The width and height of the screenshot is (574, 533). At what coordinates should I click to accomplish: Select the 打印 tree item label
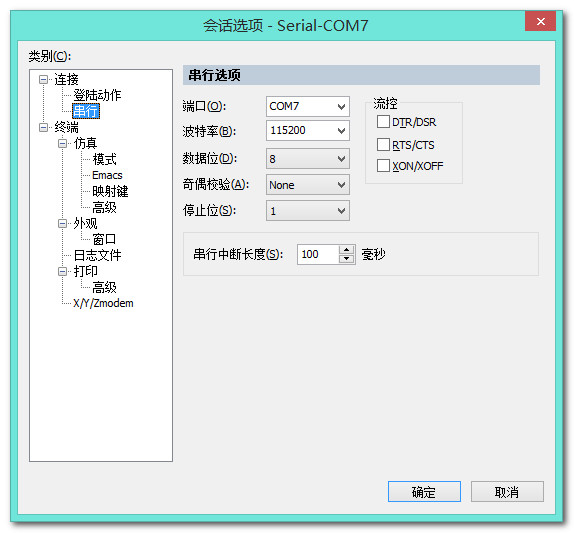85,271
